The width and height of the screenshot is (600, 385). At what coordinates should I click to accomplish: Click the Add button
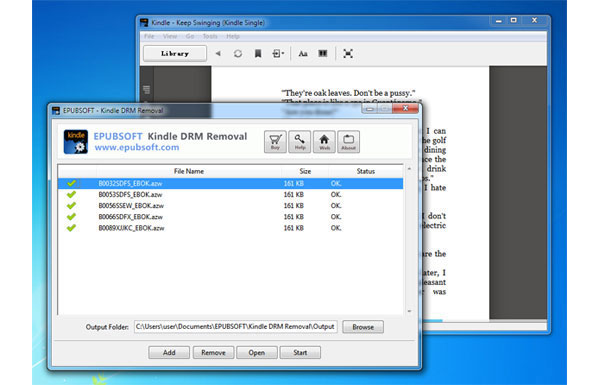tap(169, 352)
